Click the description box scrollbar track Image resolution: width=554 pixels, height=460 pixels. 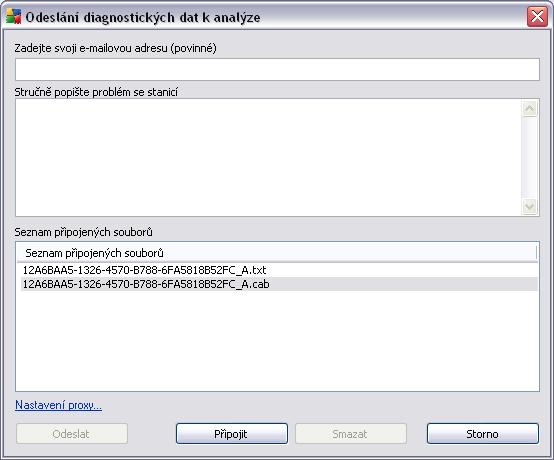point(529,158)
